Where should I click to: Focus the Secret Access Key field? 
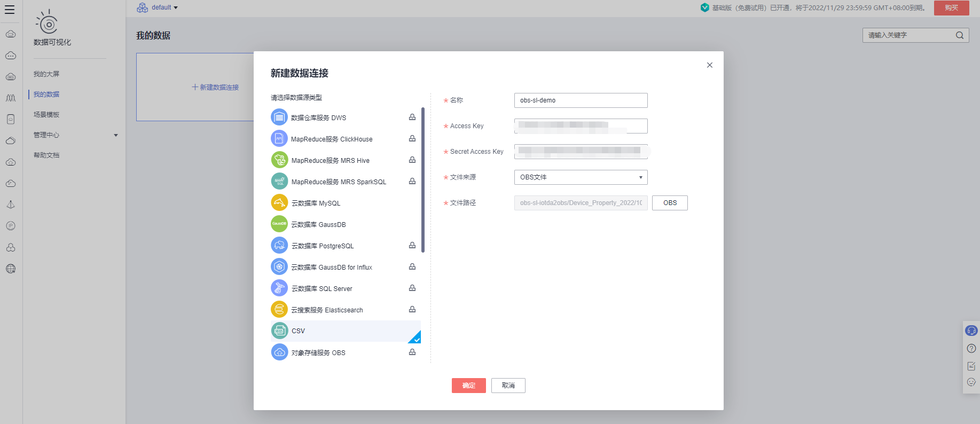pyautogui.click(x=581, y=152)
